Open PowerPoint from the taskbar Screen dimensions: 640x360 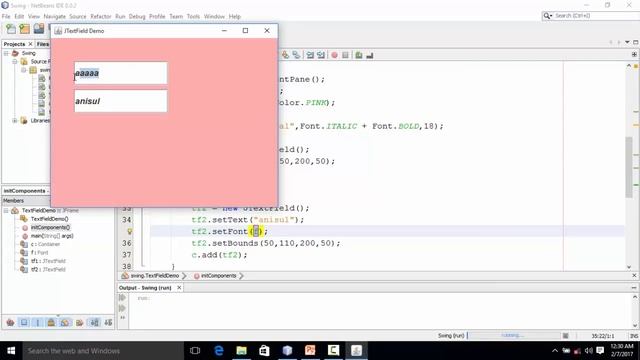tap(310, 351)
